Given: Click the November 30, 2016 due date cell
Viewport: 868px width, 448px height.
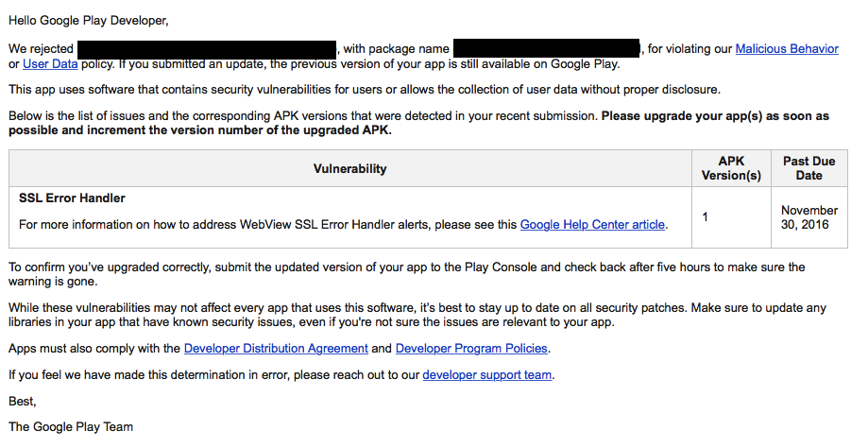Looking at the screenshot, I should [x=809, y=217].
